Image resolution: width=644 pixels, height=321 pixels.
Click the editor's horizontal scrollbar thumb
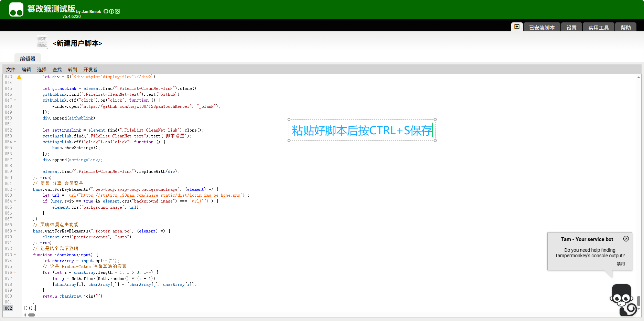[x=32, y=315]
